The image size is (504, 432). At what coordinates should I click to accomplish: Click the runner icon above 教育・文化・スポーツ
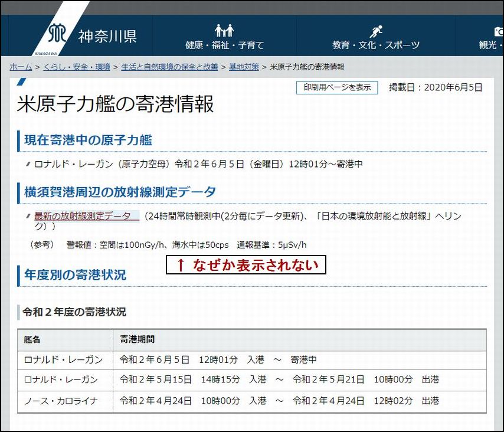[x=376, y=31]
